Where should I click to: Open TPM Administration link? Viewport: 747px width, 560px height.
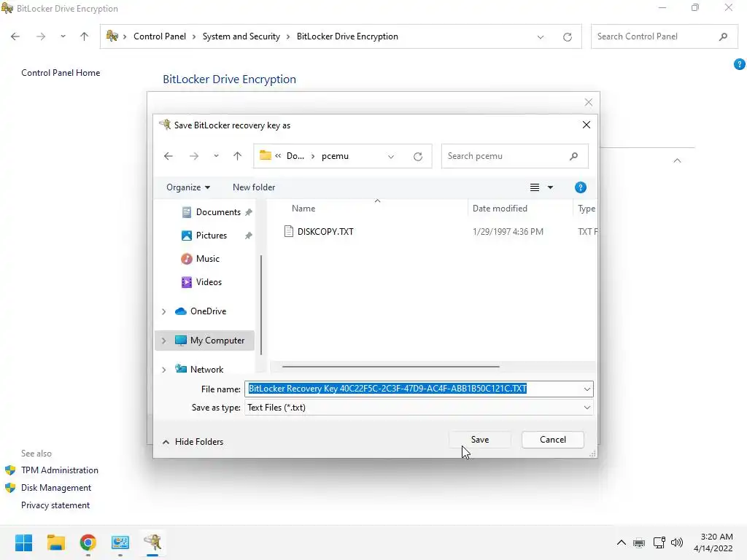[60, 470]
